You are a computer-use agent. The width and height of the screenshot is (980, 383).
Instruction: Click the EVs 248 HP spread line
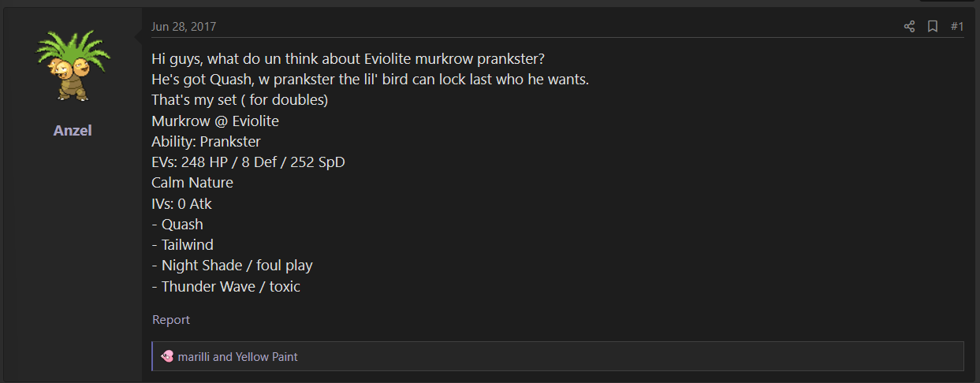pyautogui.click(x=248, y=162)
